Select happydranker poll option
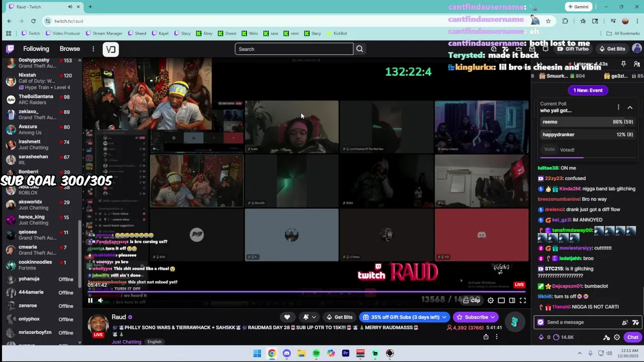The height and width of the screenshot is (362, 644). coord(588,135)
